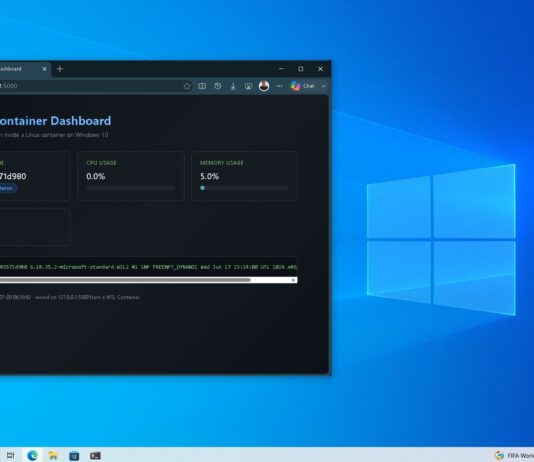This screenshot has width=534, height=462.
Task: Maximize the browser window
Action: point(301,69)
